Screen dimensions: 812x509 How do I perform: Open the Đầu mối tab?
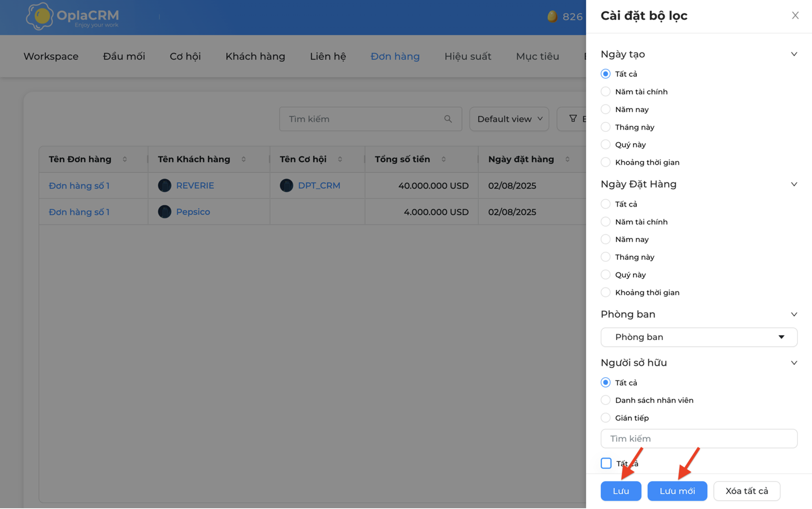[x=124, y=56]
